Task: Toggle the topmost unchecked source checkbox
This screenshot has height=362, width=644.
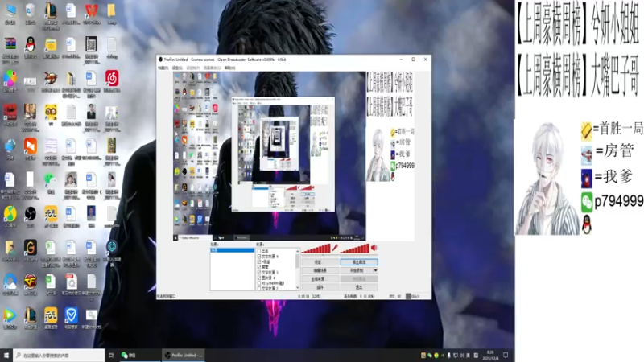Action: click(259, 251)
